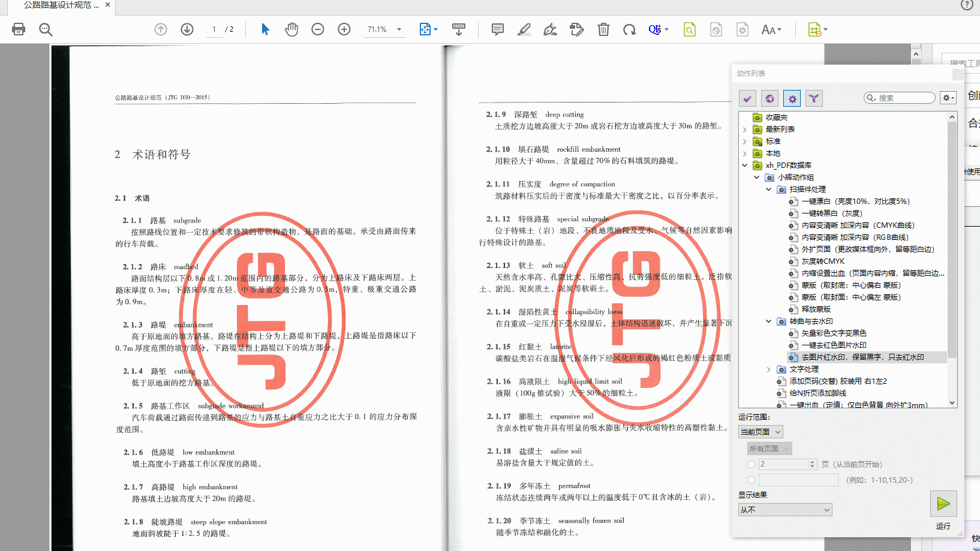Open the 当前页面 run range dropdown
The height and width of the screenshot is (551, 980).
(x=760, y=432)
